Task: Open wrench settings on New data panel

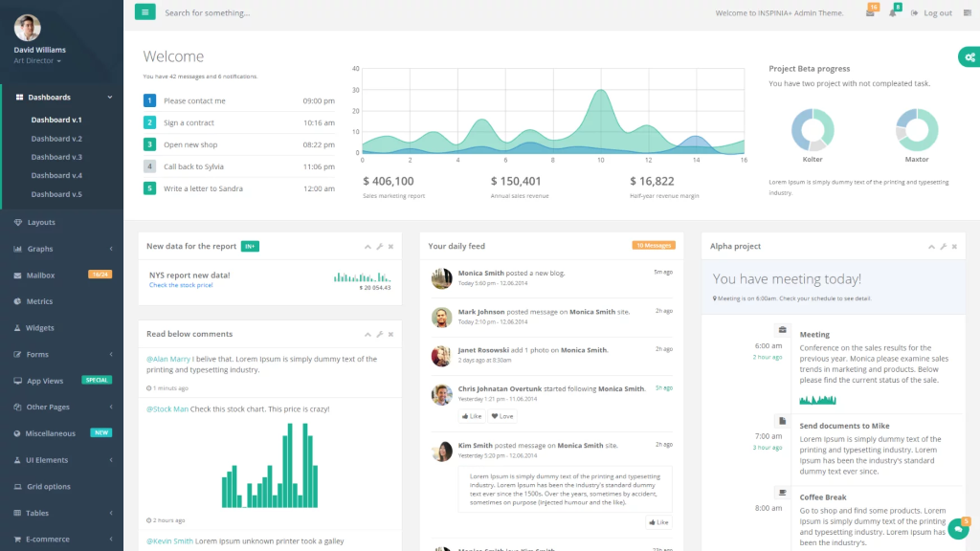Action: pos(379,247)
